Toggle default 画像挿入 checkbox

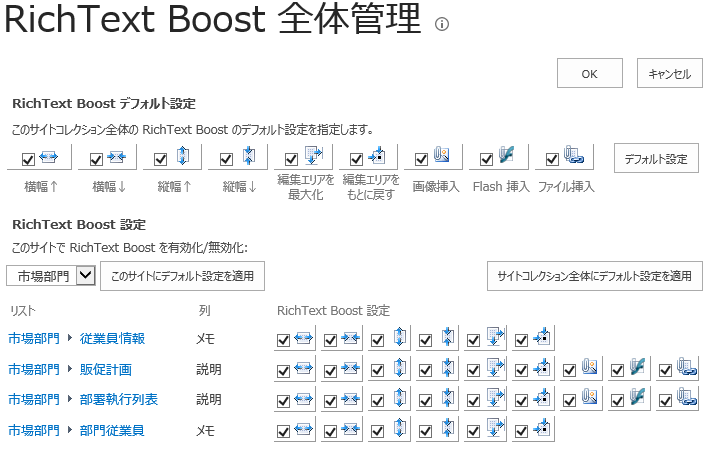click(421, 159)
